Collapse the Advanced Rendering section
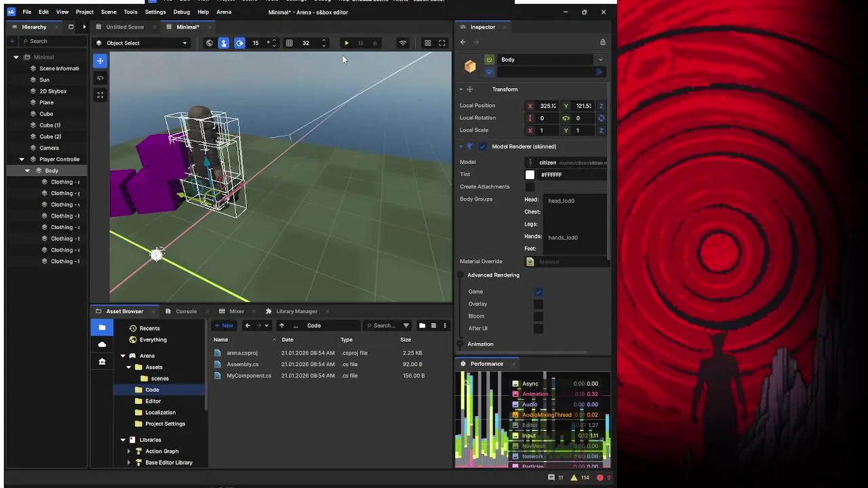The image size is (868, 488). (460, 275)
